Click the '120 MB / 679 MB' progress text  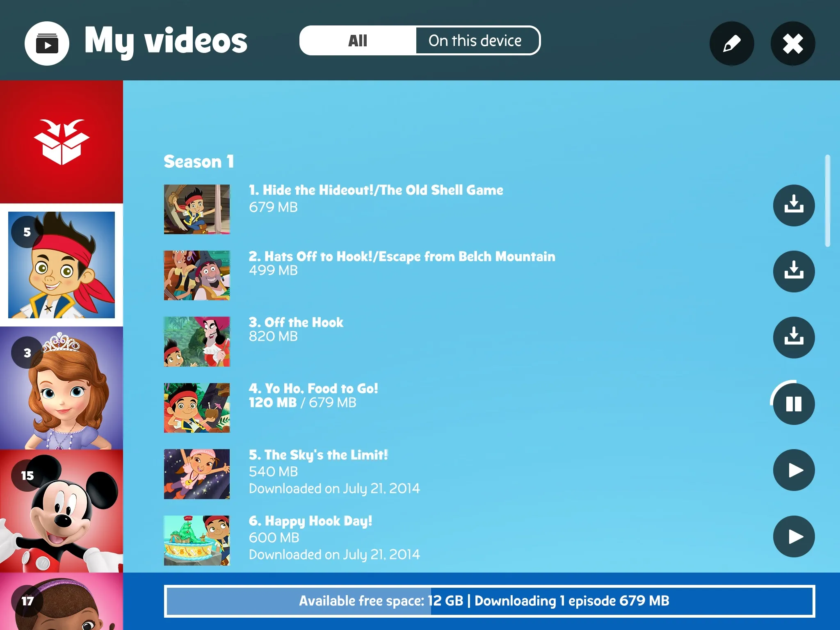coord(302,403)
